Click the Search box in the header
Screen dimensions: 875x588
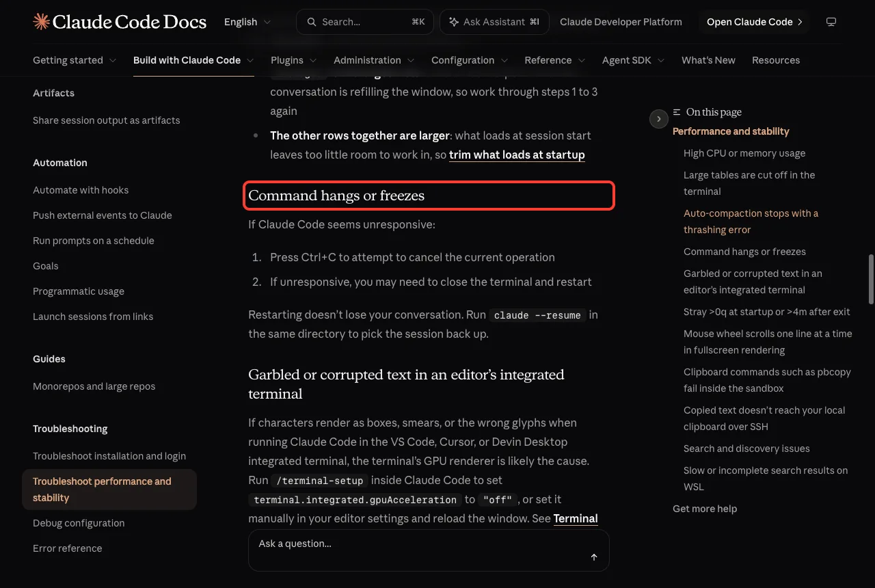365,22
